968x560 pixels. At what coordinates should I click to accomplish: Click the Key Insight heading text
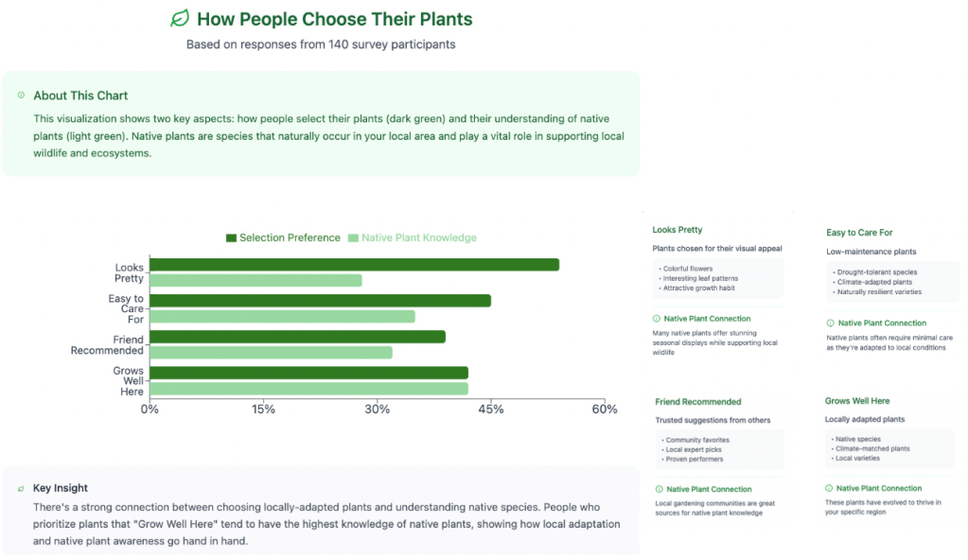61,488
